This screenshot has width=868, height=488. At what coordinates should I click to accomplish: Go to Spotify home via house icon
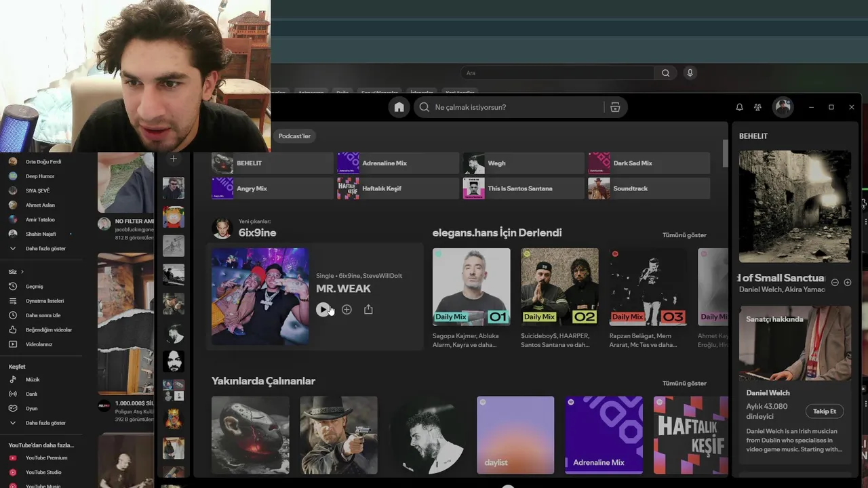pos(399,107)
